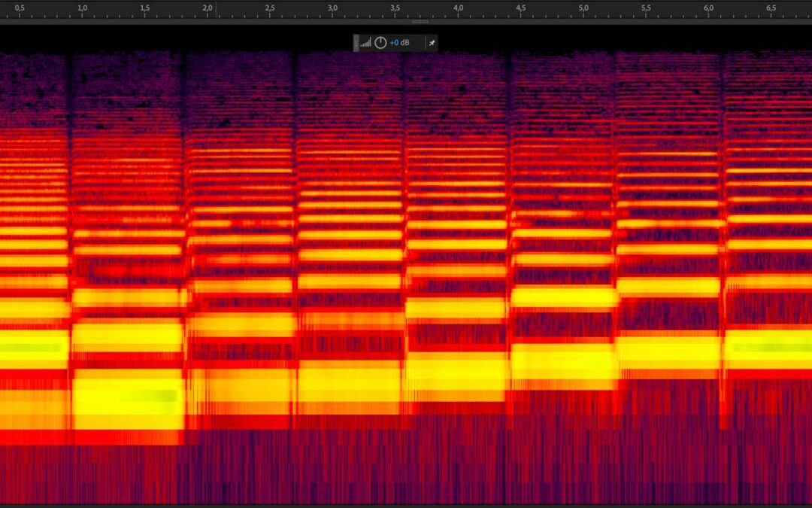Select the 4,0 position on time ruler
Viewport: 812px width, 508px height.
click(x=458, y=8)
